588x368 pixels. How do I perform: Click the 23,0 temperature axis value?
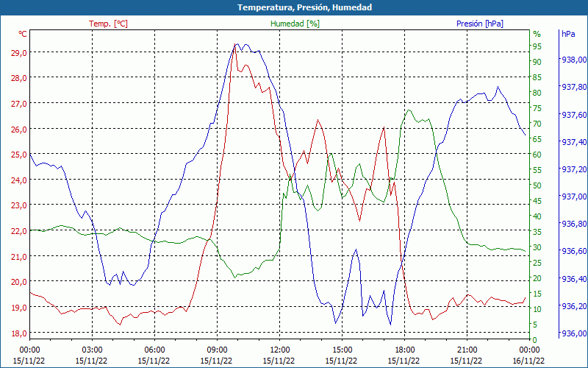pyautogui.click(x=19, y=205)
